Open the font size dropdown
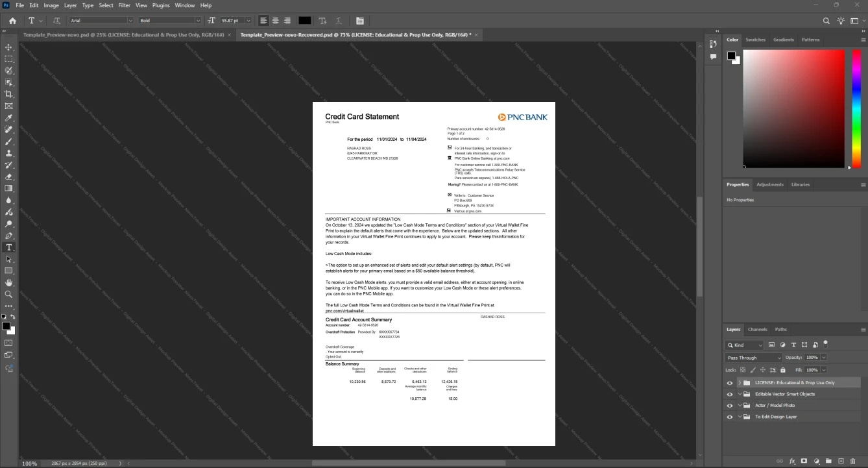 coord(248,21)
